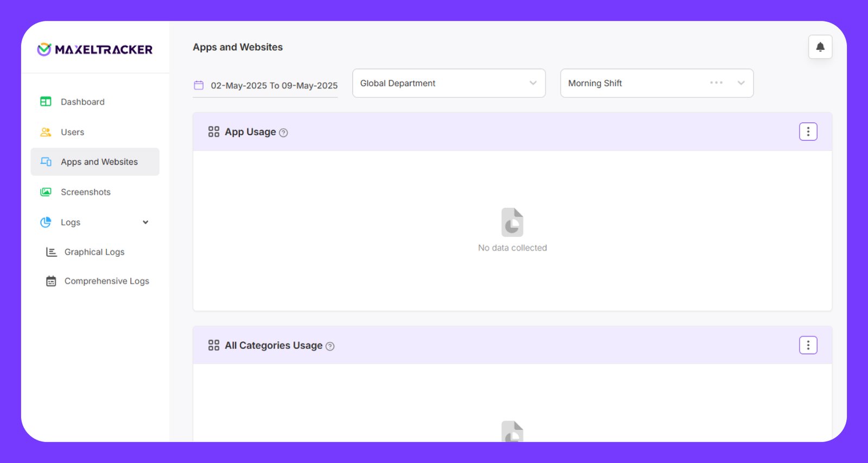Open the Global Department dropdown
The height and width of the screenshot is (463, 868).
pos(449,83)
